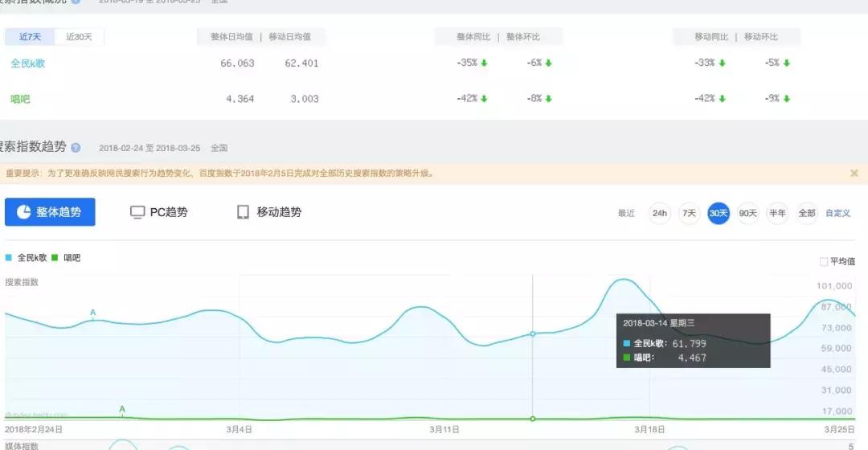868x450 pixels.
Task: Click the 移动环比 column header
Action: [760, 37]
